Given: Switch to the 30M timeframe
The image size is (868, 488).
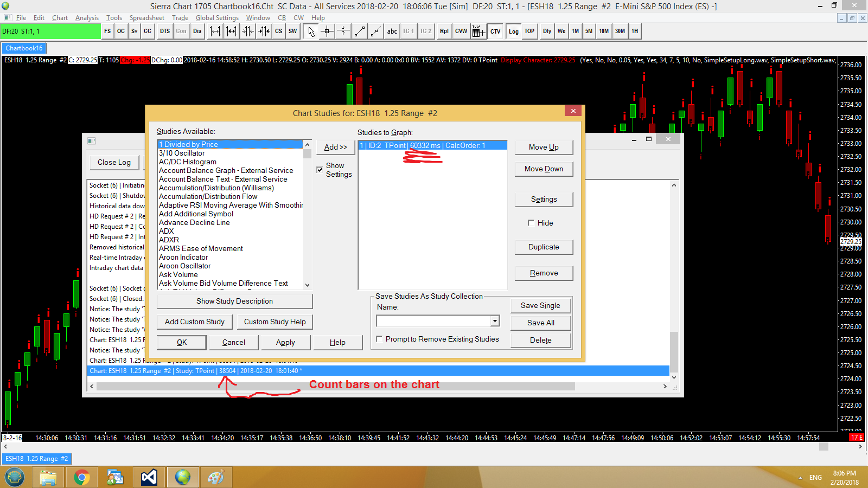Looking at the screenshot, I should coord(620,31).
